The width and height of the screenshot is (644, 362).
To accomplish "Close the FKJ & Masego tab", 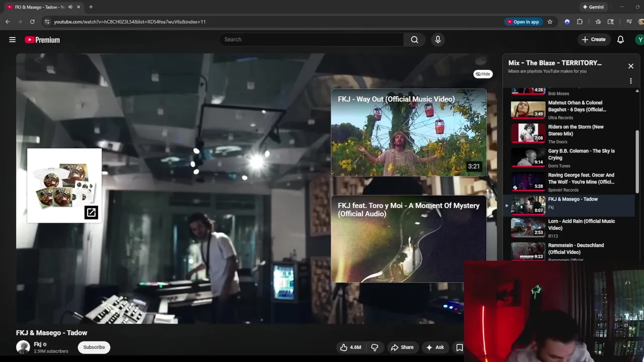I will (78, 7).
